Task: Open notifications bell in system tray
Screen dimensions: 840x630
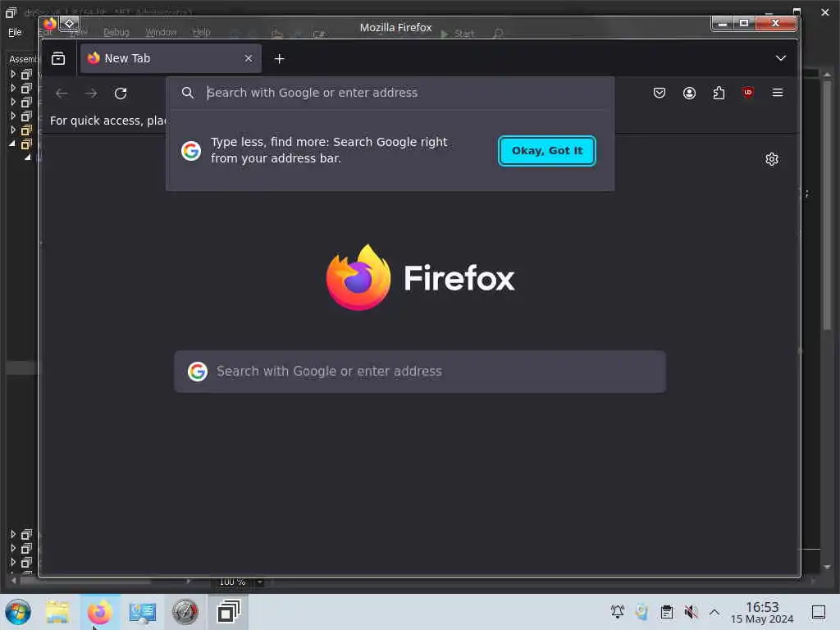Action: pyautogui.click(x=617, y=612)
